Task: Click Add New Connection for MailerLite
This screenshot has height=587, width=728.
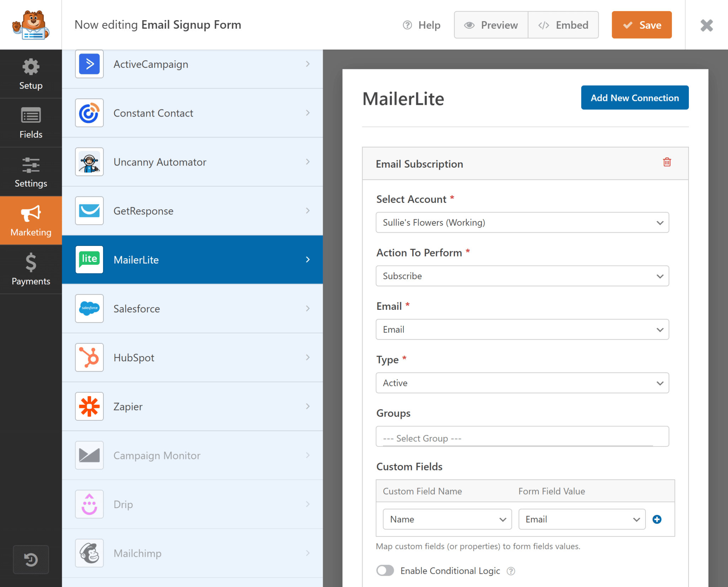Action: 635,98
